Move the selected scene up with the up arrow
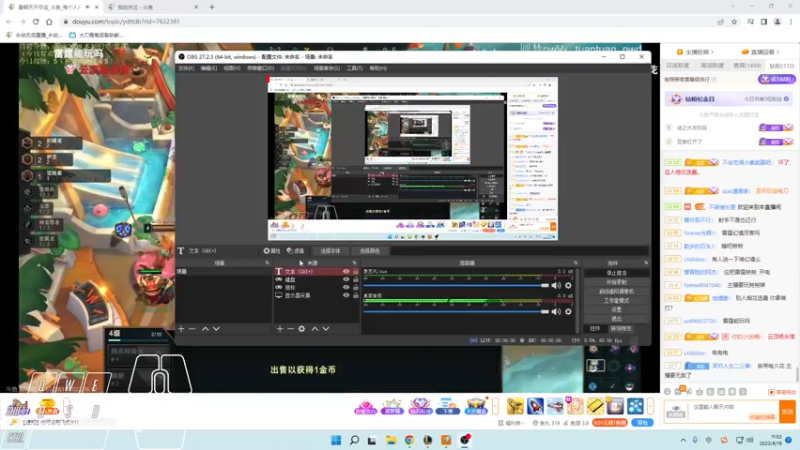 205,329
